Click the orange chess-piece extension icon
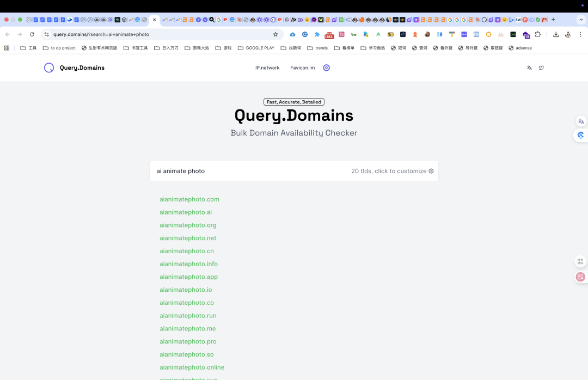This screenshot has width=588, height=380. coord(415,34)
